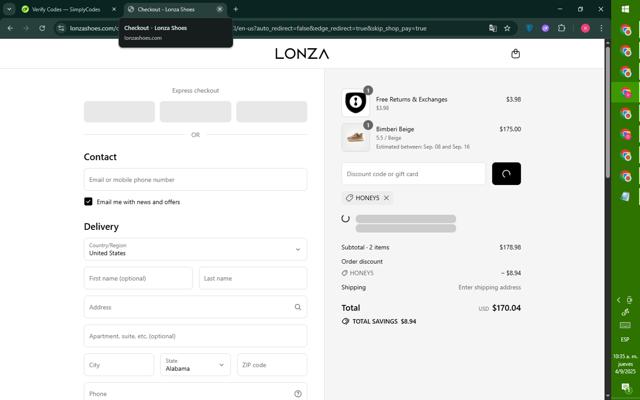Viewport: 640px width, 400px height.
Task: Click the browser forward arrow
Action: [26, 28]
